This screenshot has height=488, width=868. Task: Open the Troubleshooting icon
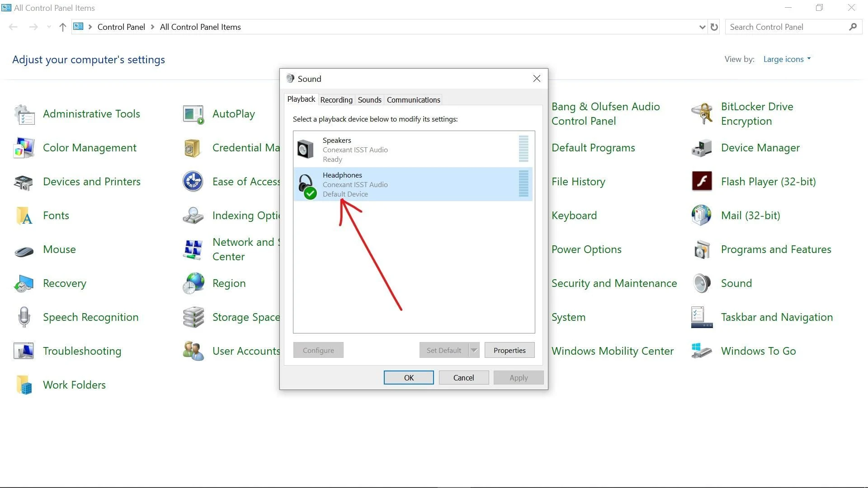coord(24,351)
